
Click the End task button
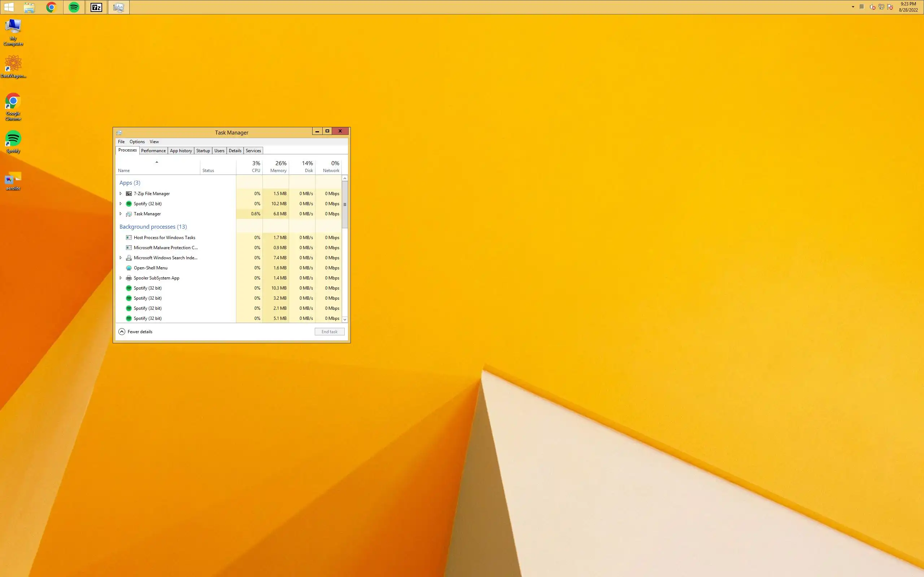point(329,332)
